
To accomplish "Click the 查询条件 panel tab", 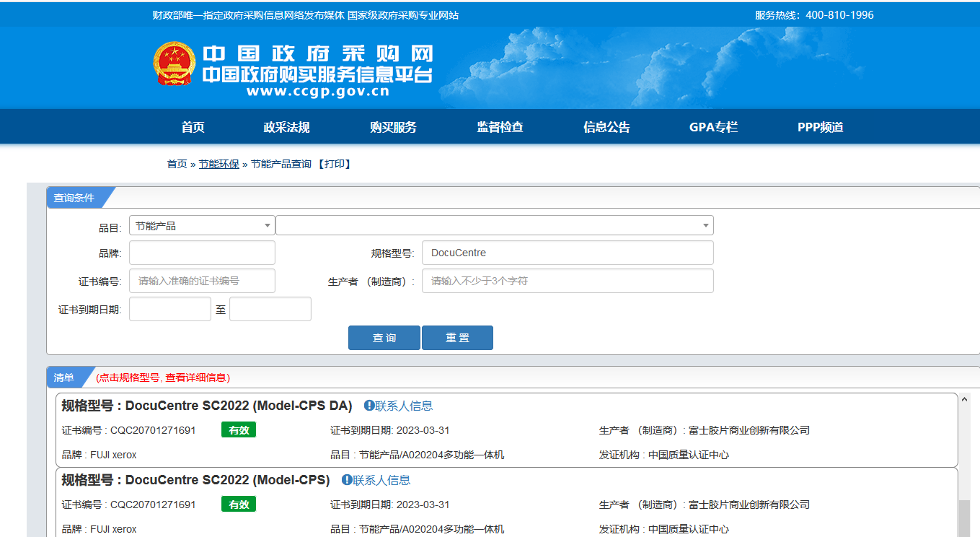I will point(74,198).
